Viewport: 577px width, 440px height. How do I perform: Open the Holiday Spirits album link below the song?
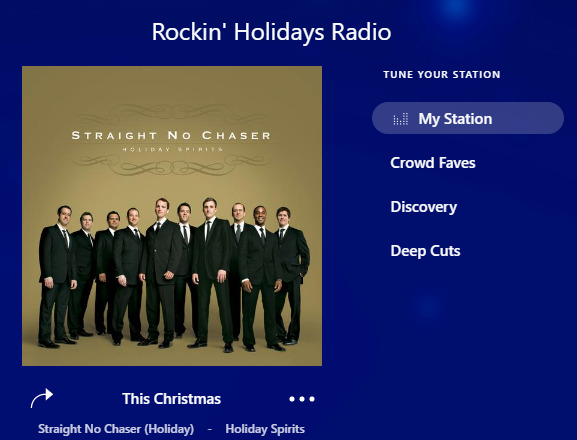(x=265, y=429)
